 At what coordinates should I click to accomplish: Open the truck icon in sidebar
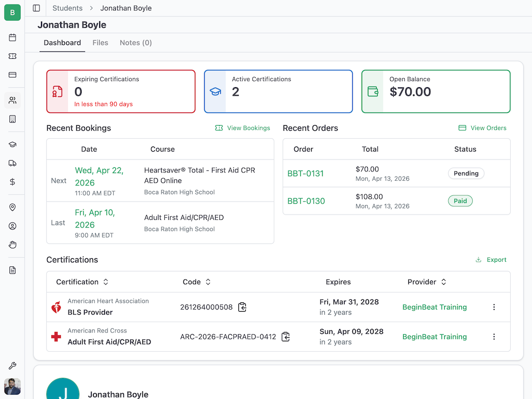[12, 163]
